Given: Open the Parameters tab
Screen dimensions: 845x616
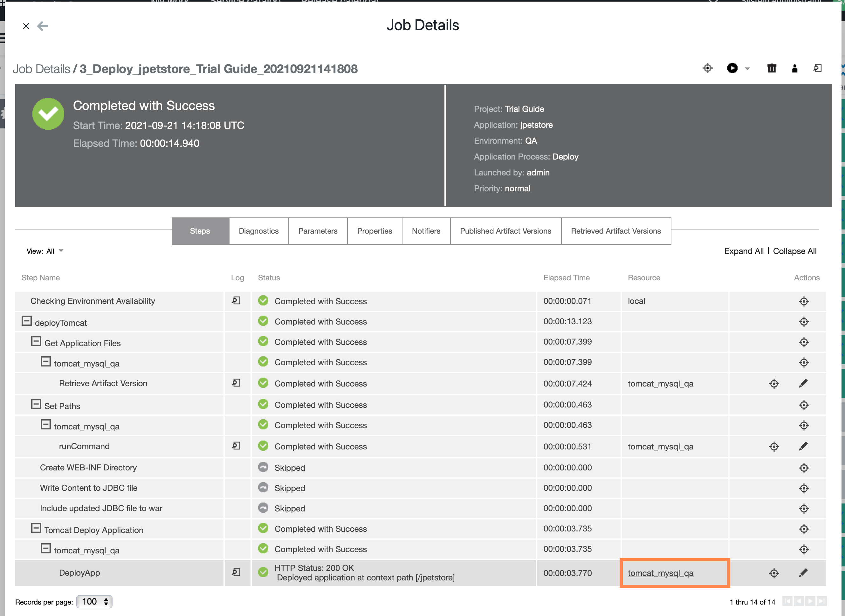Looking at the screenshot, I should [318, 231].
